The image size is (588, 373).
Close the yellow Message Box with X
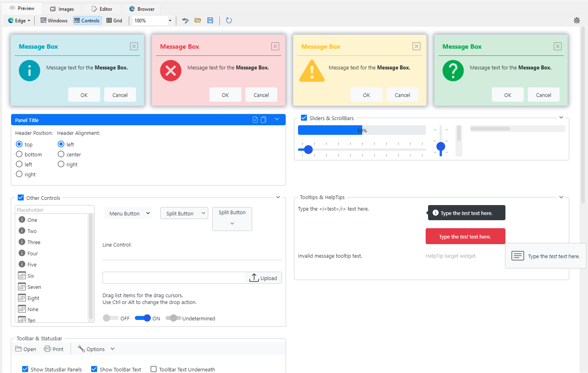[x=416, y=46]
